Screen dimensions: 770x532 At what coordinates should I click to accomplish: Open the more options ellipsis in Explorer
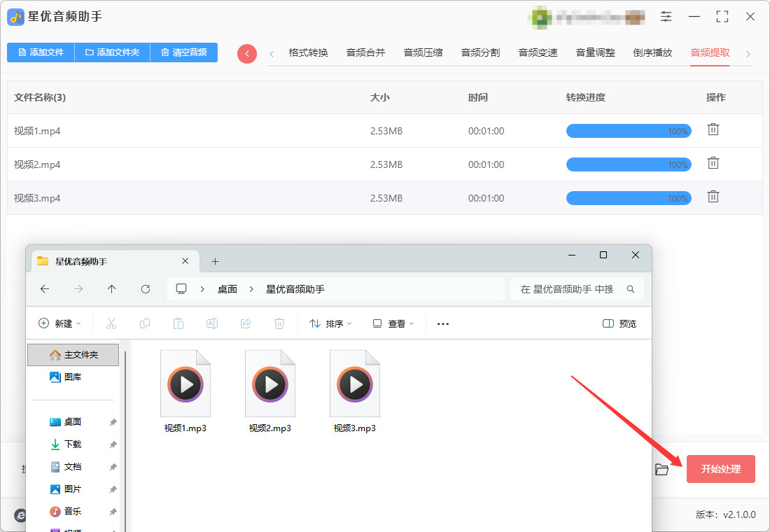coord(443,323)
